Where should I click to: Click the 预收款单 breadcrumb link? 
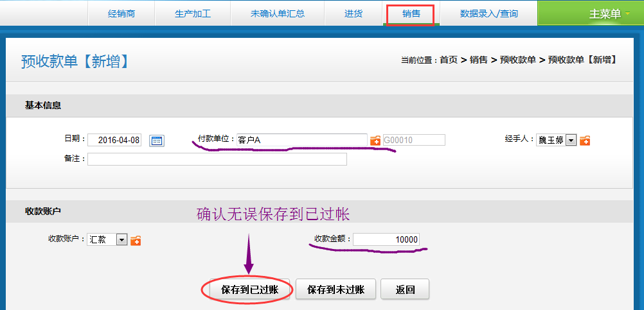coord(518,60)
